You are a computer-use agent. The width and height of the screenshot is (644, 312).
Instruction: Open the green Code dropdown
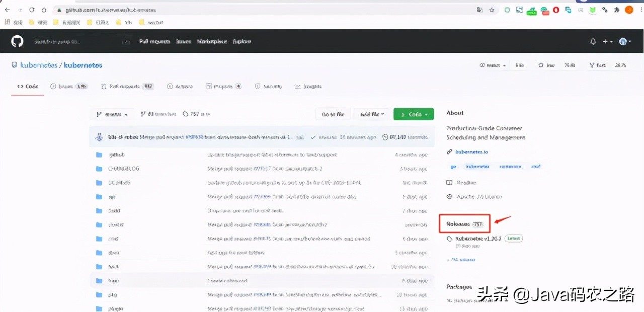tap(413, 115)
